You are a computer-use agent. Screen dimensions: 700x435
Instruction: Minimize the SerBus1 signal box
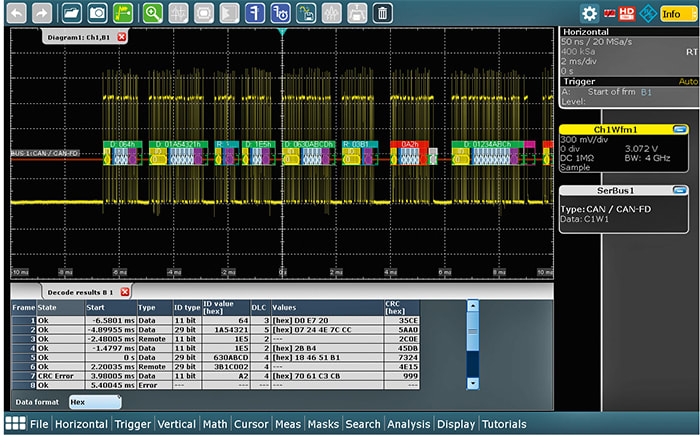(680, 189)
